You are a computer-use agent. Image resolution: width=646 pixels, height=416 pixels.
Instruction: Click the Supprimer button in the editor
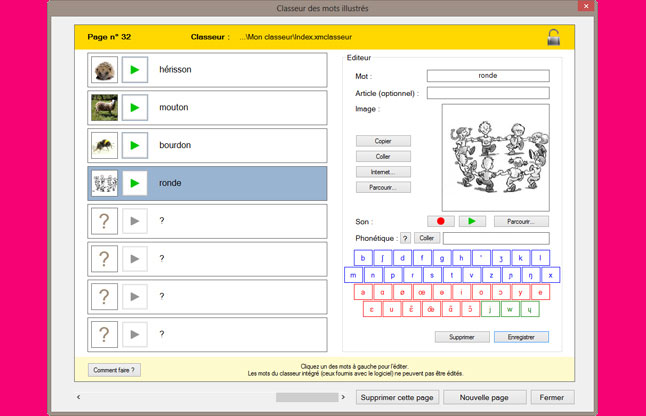(462, 337)
